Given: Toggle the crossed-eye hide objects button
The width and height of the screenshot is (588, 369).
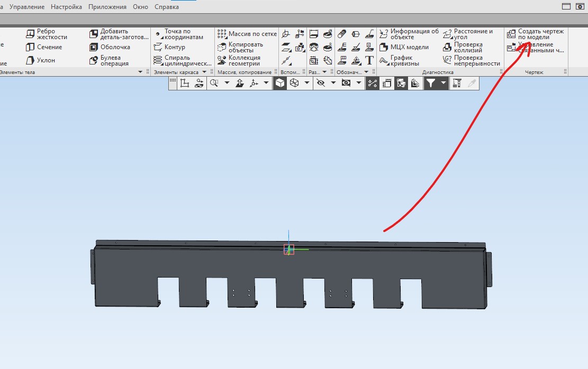Looking at the screenshot, I should tap(320, 83).
